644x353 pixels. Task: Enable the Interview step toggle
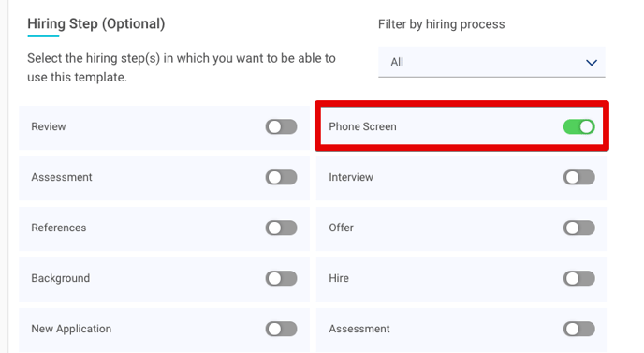578,178
